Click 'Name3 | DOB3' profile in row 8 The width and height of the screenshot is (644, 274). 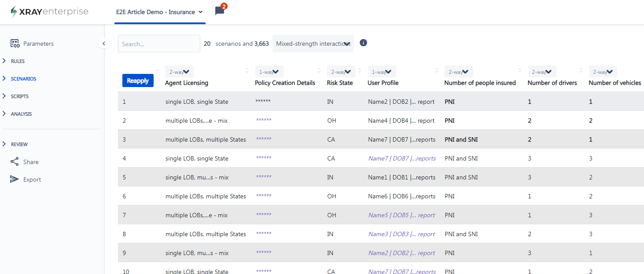401,234
